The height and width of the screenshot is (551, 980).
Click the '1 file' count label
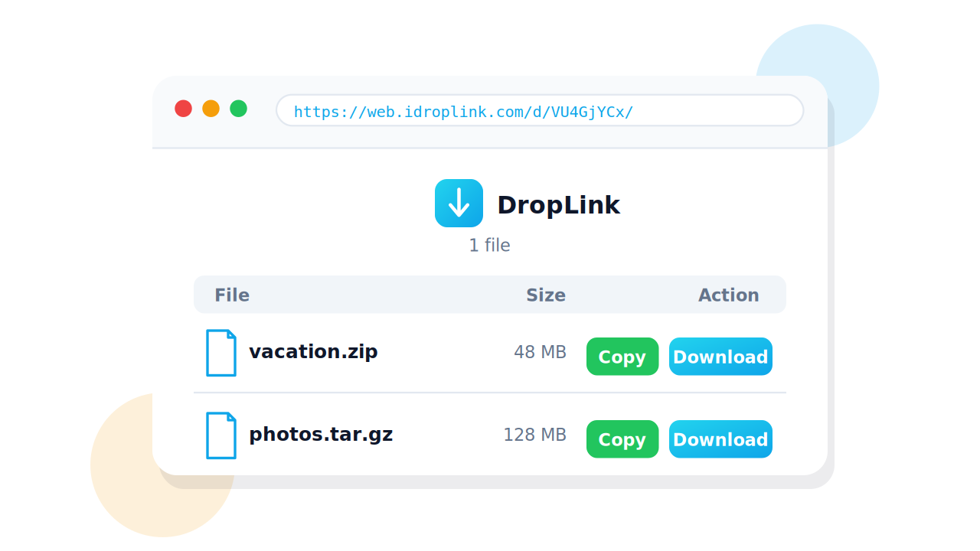tap(490, 245)
